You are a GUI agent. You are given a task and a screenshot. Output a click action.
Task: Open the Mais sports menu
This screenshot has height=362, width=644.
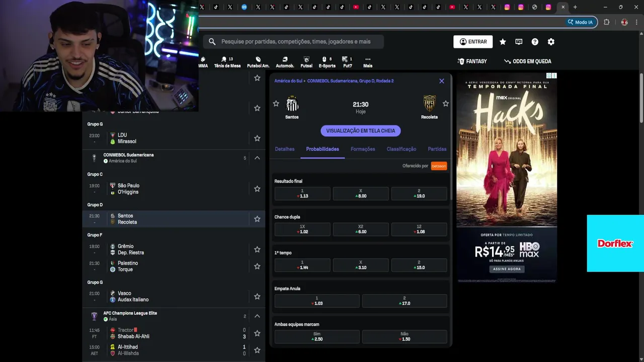368,62
